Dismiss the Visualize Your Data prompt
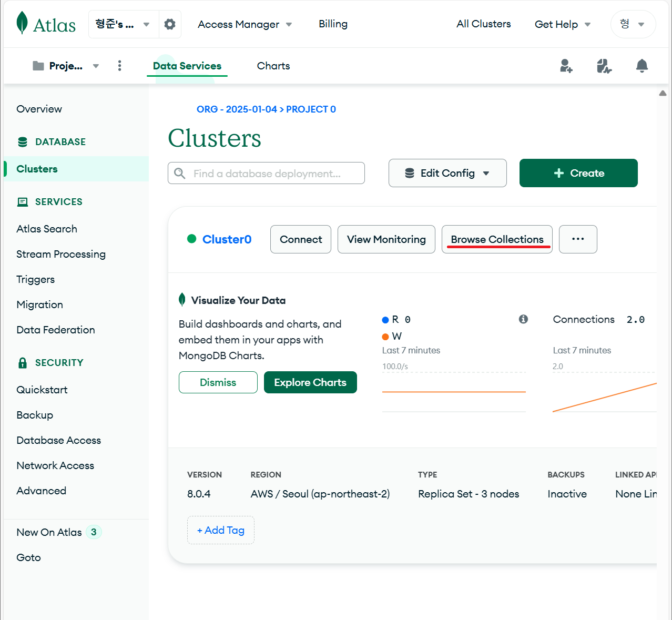Screen dimensions: 672x620 [x=218, y=382]
